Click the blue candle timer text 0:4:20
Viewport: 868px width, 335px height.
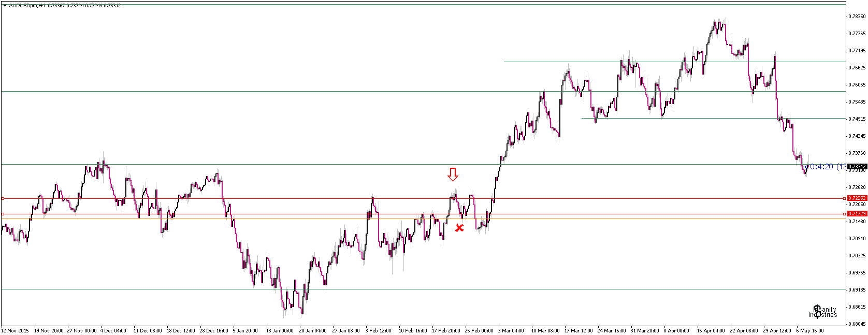click(x=821, y=167)
